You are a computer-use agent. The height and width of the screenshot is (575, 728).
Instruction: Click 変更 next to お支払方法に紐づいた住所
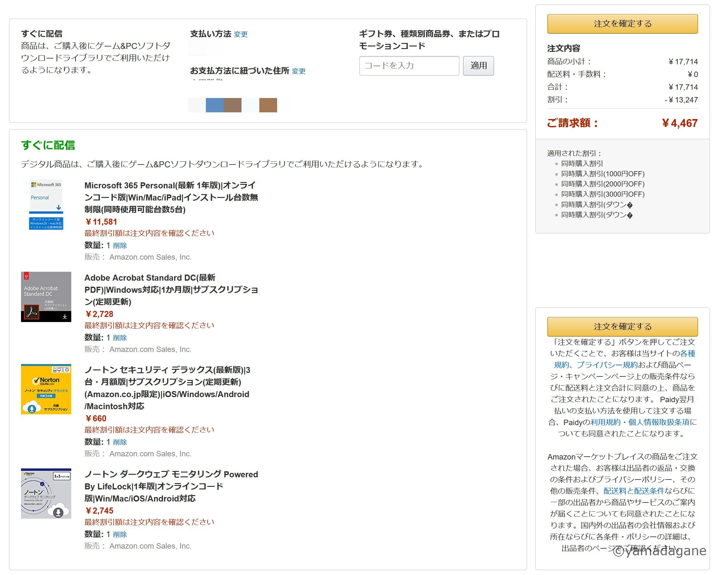point(298,71)
